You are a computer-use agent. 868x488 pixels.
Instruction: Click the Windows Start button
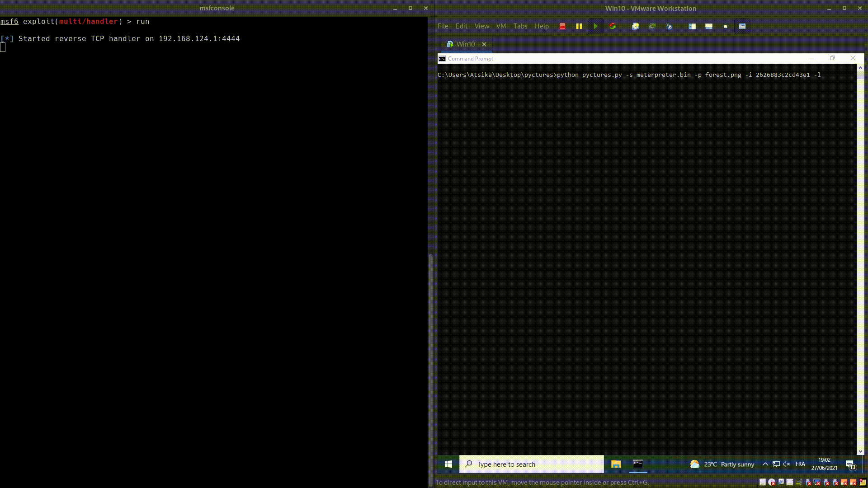(448, 464)
